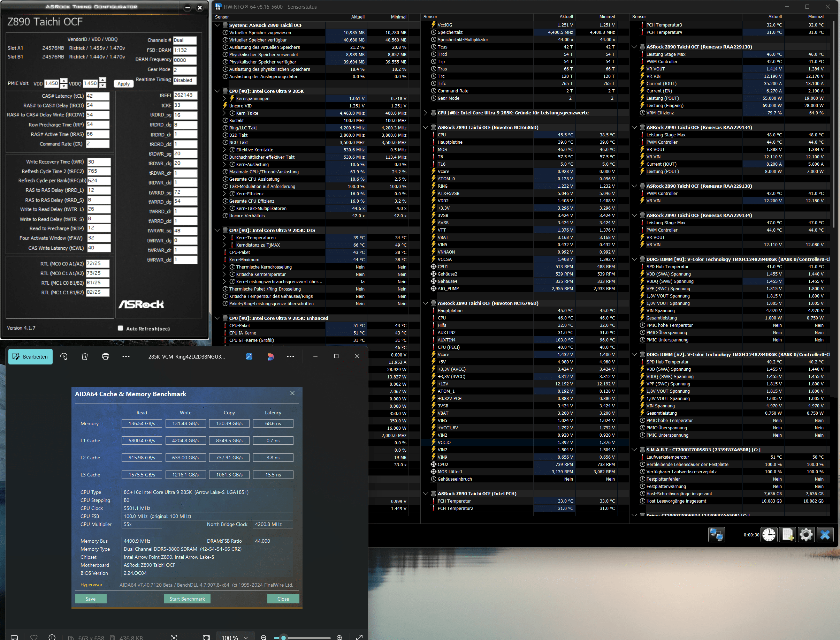
Task: Expand Gründe für Leistungsgrenzwerte group
Action: tap(426, 113)
